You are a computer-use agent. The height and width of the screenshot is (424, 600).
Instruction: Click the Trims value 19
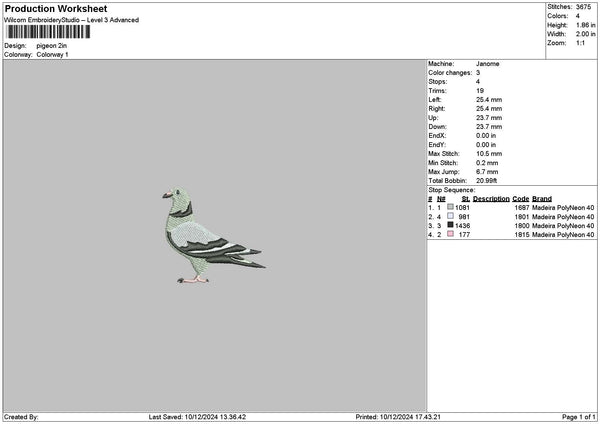[x=480, y=91]
